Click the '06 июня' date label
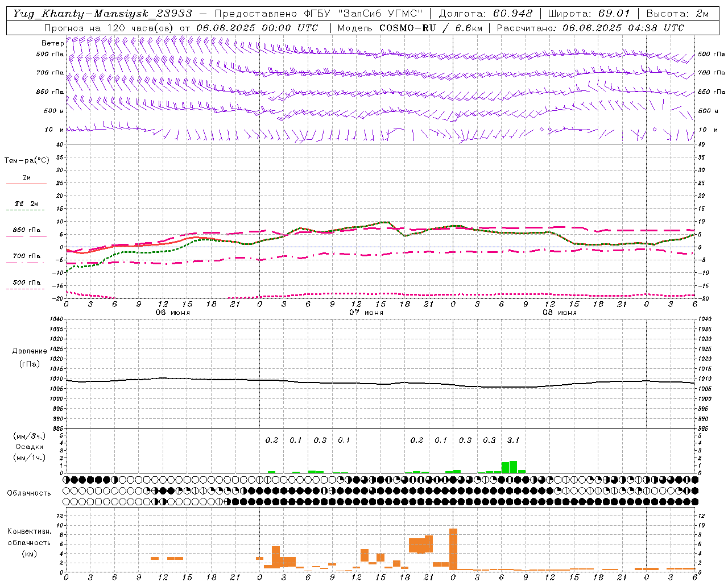Image resolution: width=728 pixels, height=582 pixels. click(172, 313)
